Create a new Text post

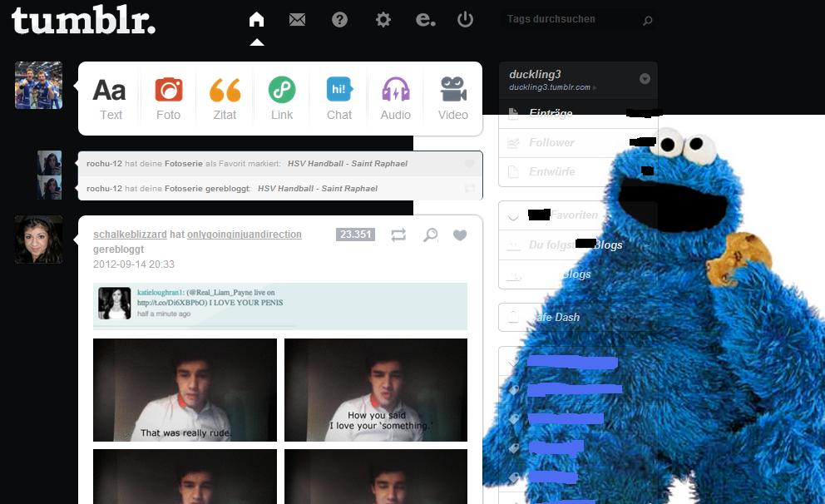tap(111, 99)
